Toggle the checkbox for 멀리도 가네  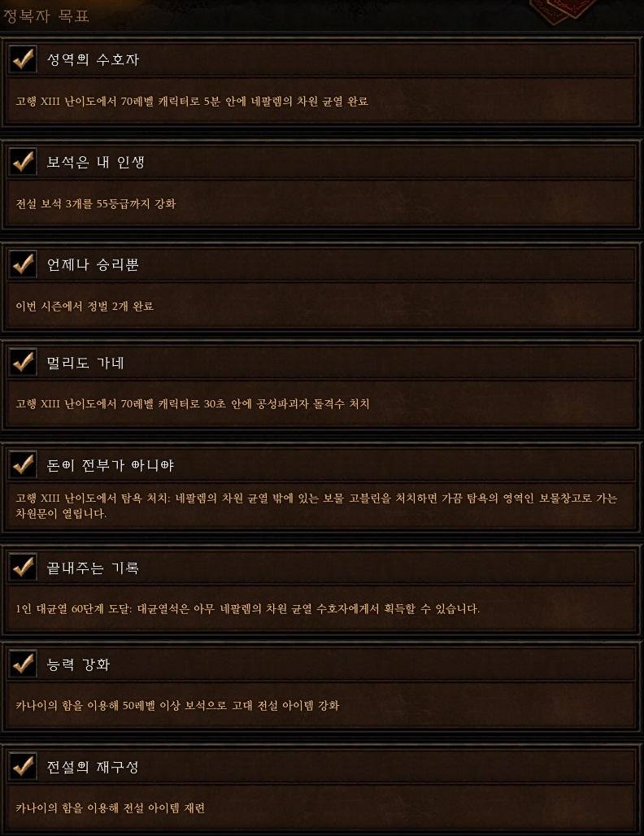[23, 362]
